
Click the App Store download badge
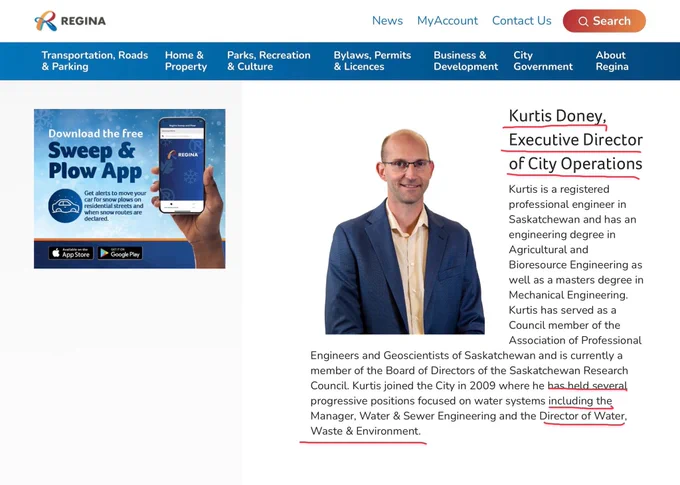coord(71,253)
